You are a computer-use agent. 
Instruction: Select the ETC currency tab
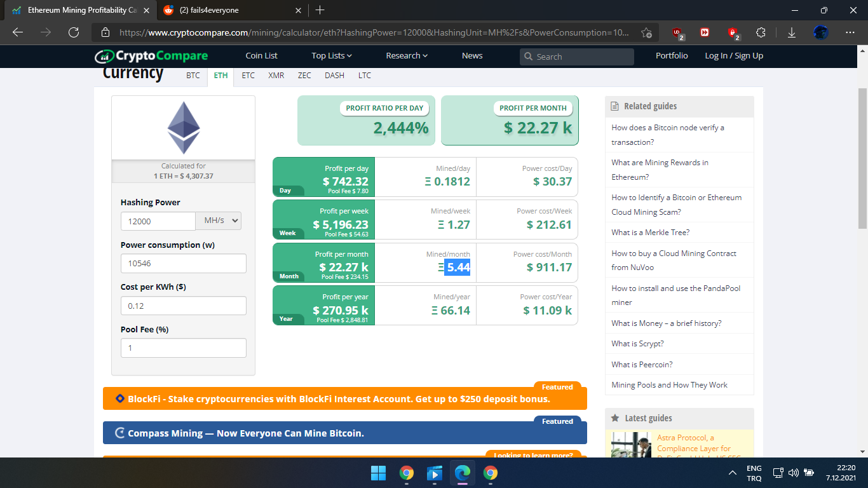pos(248,75)
